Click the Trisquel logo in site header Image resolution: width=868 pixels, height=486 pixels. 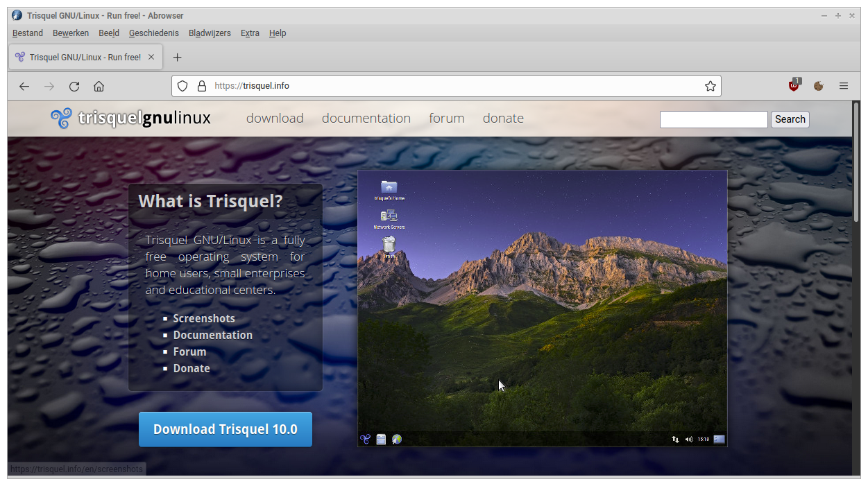pyautogui.click(x=61, y=119)
